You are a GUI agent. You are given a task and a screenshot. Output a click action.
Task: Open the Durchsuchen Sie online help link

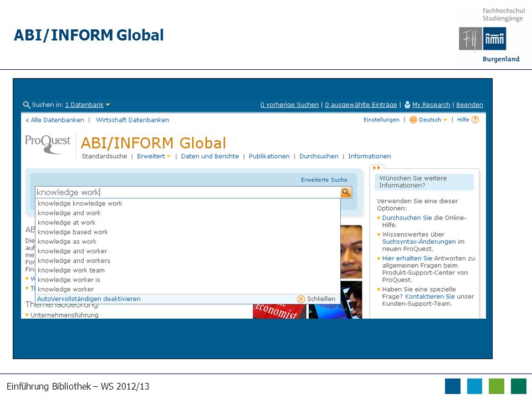pyautogui.click(x=407, y=217)
